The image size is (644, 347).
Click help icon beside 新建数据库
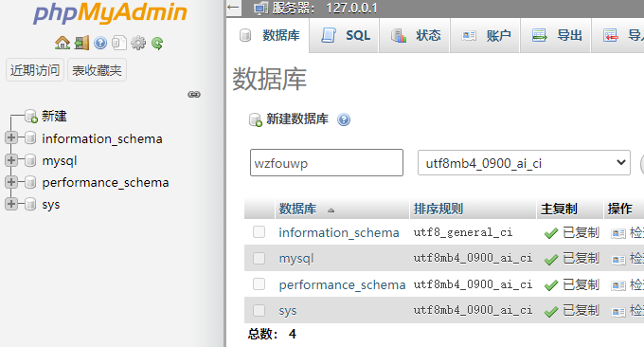pos(344,119)
